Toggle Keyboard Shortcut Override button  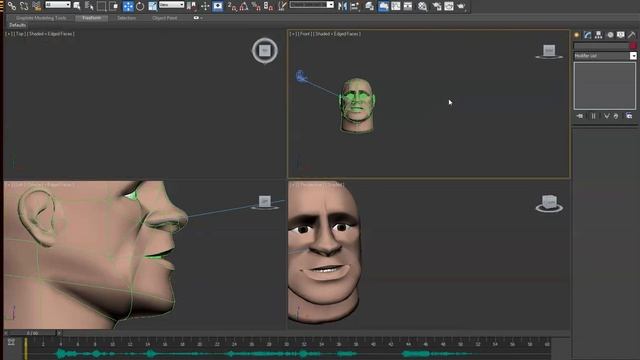click(218, 6)
